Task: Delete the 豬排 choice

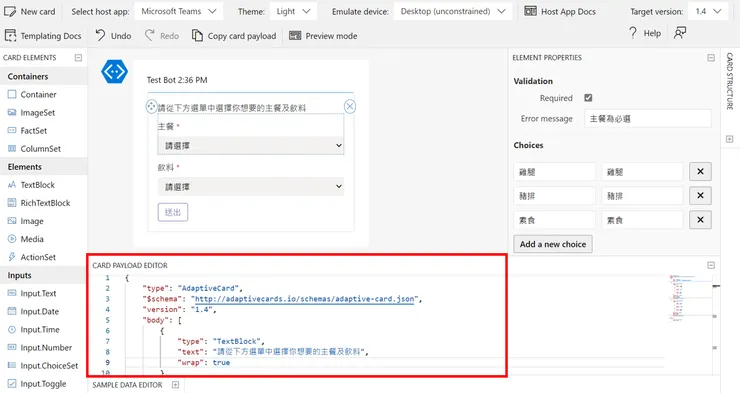Action: [700, 195]
